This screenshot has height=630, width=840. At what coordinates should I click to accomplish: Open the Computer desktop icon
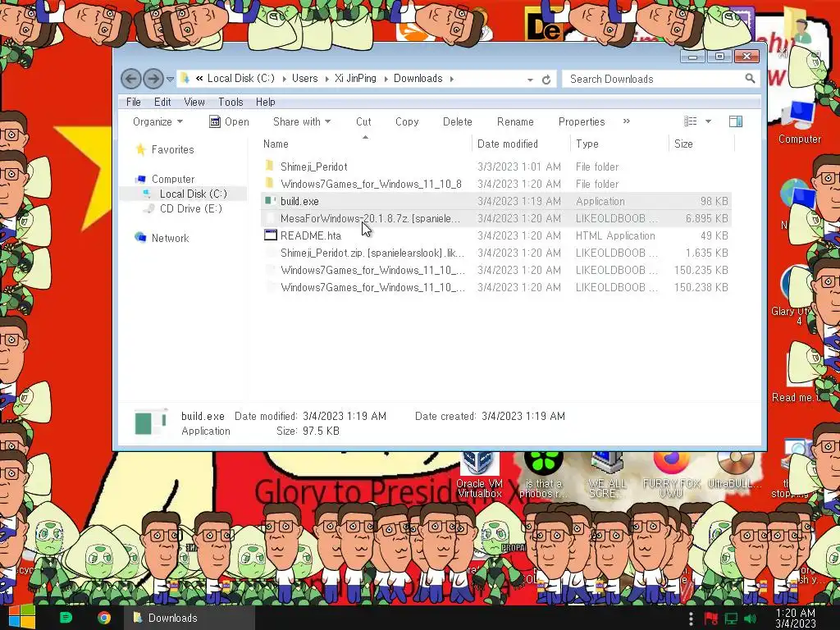[799, 122]
